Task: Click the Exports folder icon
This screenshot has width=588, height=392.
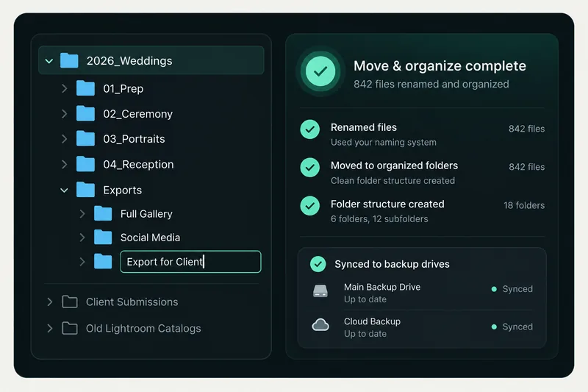Action: coord(85,190)
